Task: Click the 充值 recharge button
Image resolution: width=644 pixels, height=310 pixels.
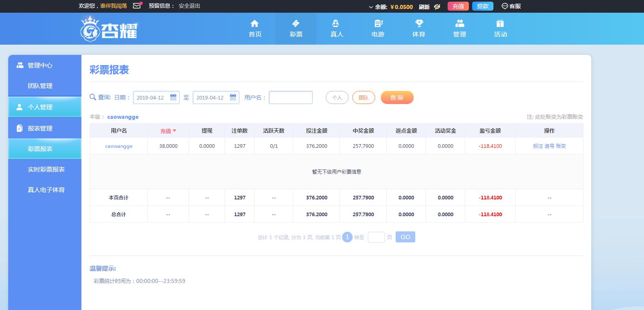Action: (x=458, y=6)
